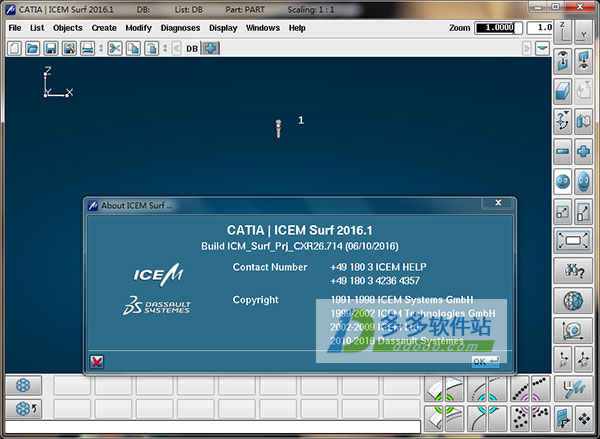Click the four-way move arrows icon
The image size is (600, 439).
pyautogui.click(x=584, y=419)
